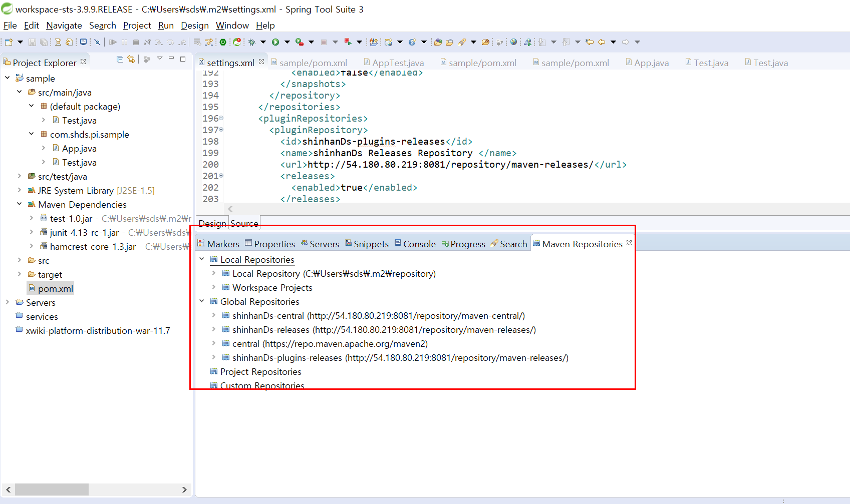The image size is (850, 504).
Task: Close the Maven Repositories view
Action: tap(629, 243)
